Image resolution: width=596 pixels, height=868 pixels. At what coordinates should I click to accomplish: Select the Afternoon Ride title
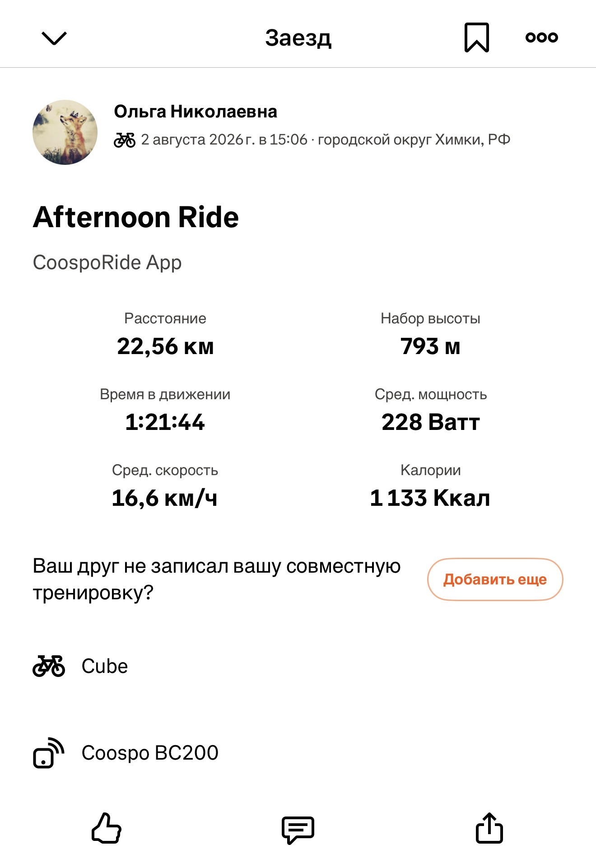[x=136, y=217]
